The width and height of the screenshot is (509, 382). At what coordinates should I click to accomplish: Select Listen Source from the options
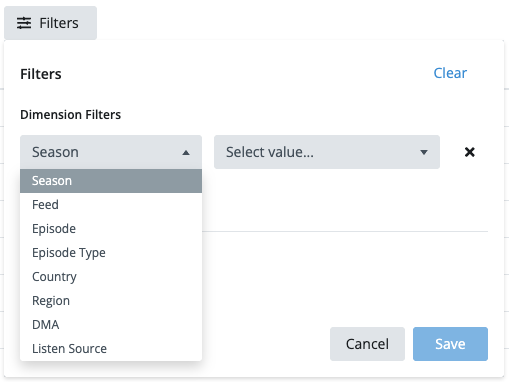point(111,349)
